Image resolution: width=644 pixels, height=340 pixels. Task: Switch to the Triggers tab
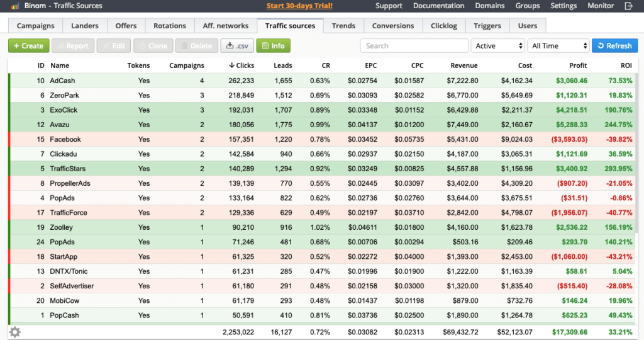[x=487, y=25]
